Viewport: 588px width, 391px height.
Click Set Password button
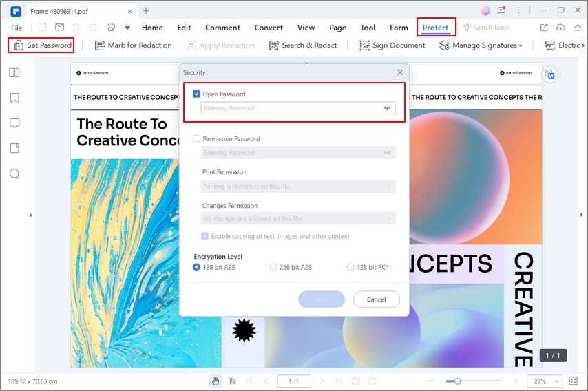(43, 45)
